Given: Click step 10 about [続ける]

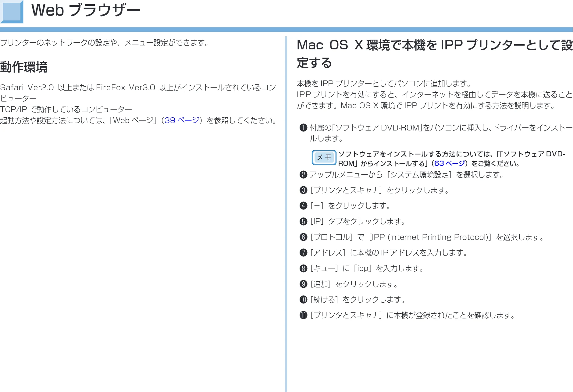Looking at the screenshot, I should 352,300.
